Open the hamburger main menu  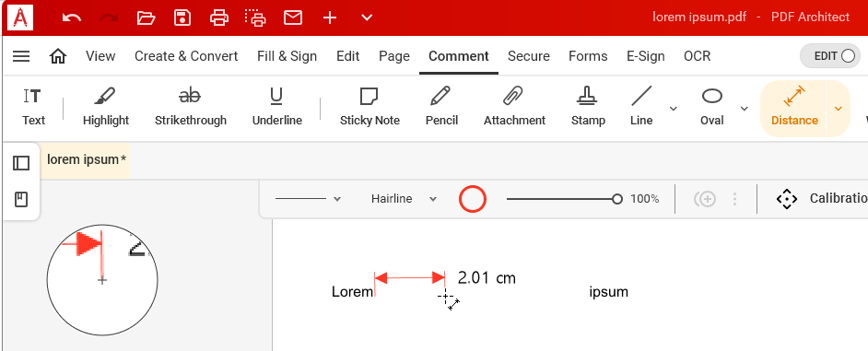click(x=21, y=56)
